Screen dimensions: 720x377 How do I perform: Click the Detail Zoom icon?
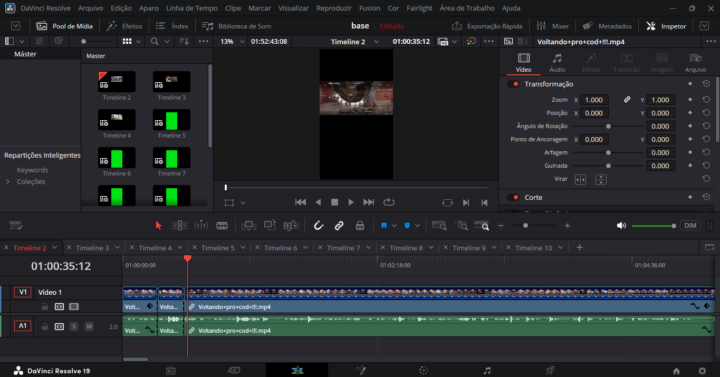(461, 225)
